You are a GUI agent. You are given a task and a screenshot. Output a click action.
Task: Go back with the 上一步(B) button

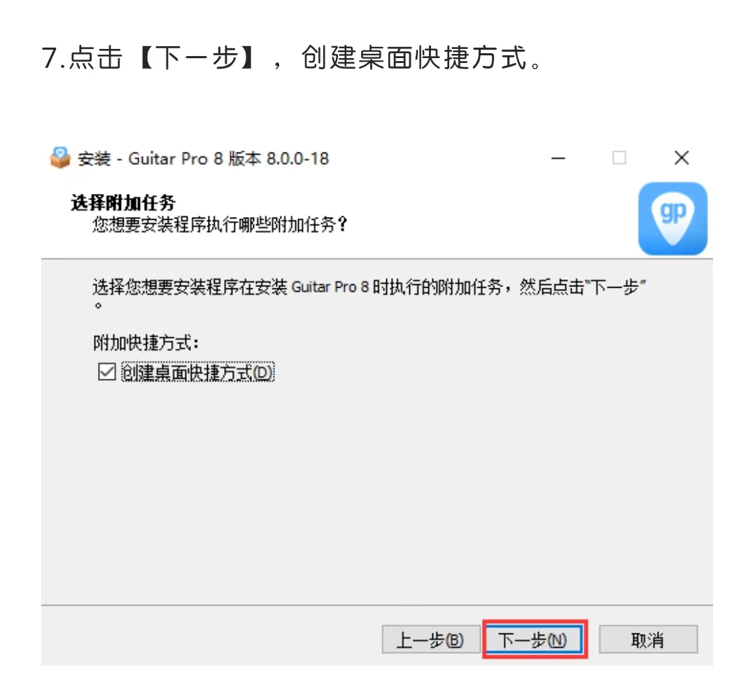431,640
